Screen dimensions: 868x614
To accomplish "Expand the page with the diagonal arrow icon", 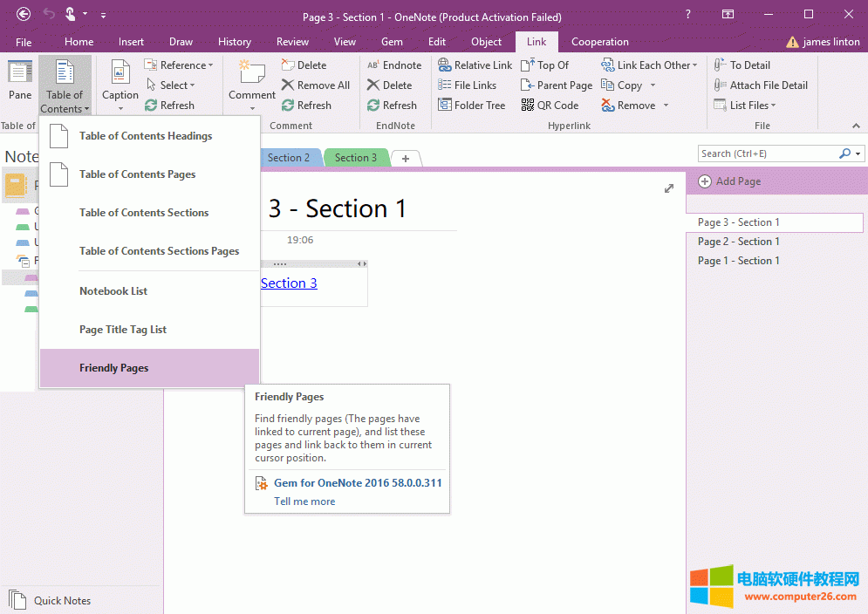I will pyautogui.click(x=669, y=188).
